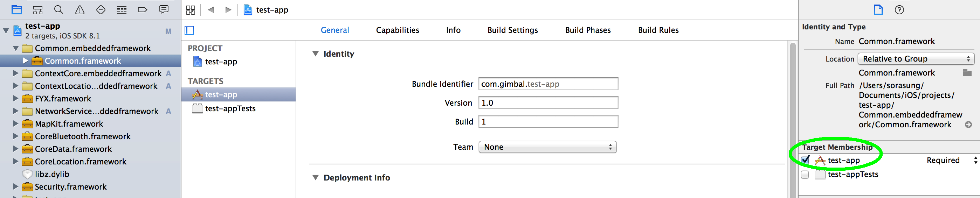
Task: Open the Test navigator diamond icon
Action: pyautogui.click(x=101, y=9)
